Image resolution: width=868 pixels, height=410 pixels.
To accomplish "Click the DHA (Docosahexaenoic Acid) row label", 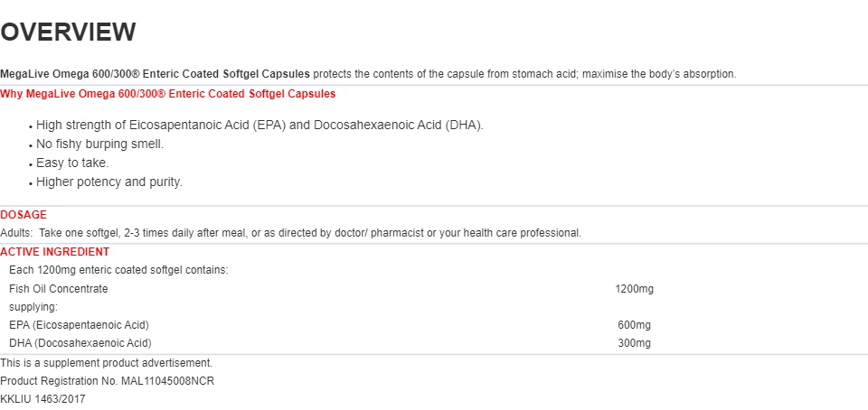I will point(80,343).
